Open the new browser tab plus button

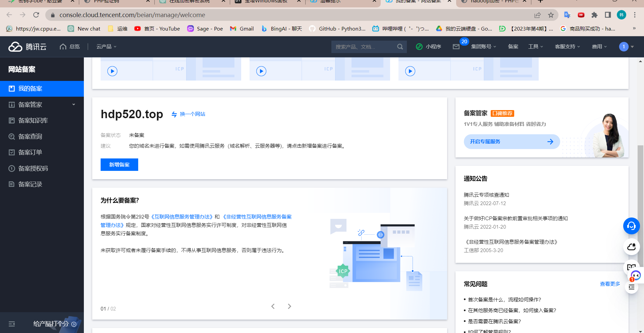tap(540, 1)
